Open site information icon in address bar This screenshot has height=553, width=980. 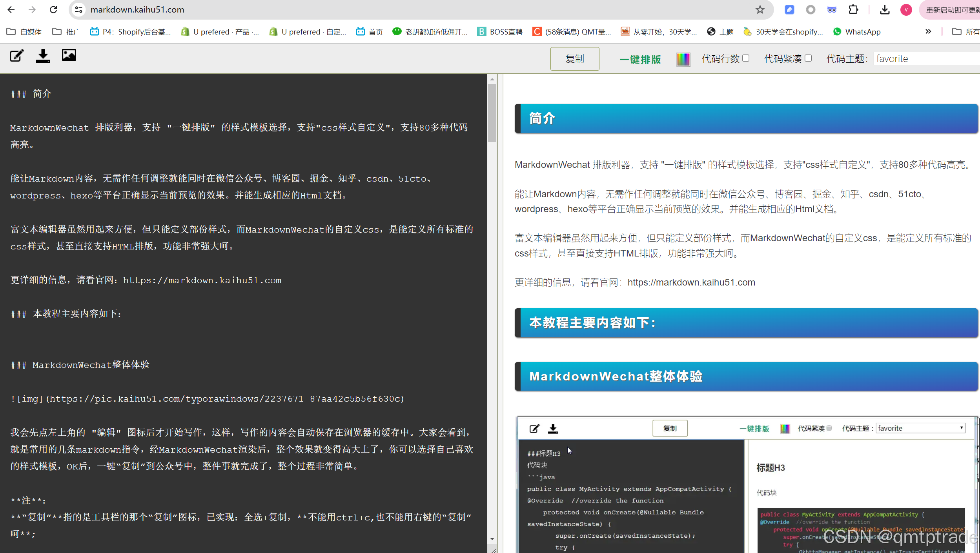pyautogui.click(x=79, y=9)
